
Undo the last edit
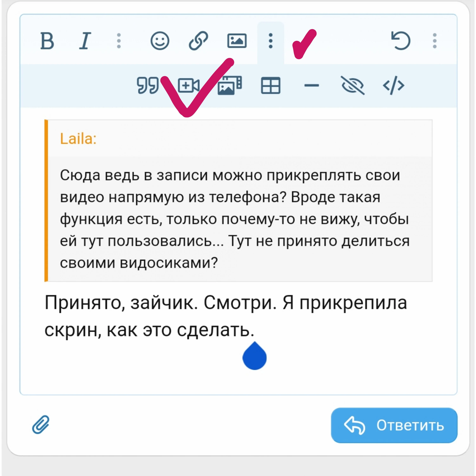[401, 41]
